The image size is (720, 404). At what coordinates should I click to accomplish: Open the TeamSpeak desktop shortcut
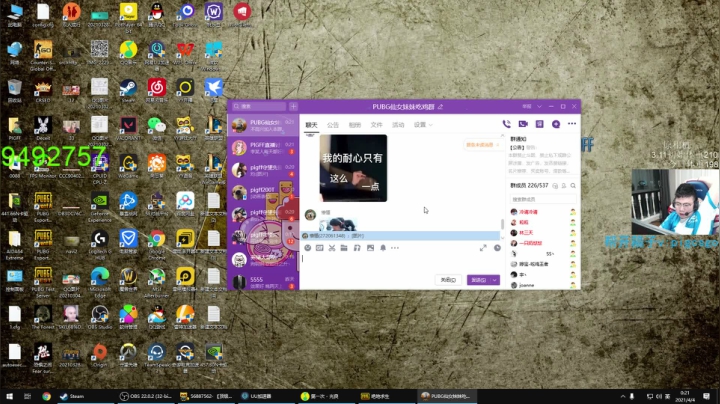click(x=157, y=355)
